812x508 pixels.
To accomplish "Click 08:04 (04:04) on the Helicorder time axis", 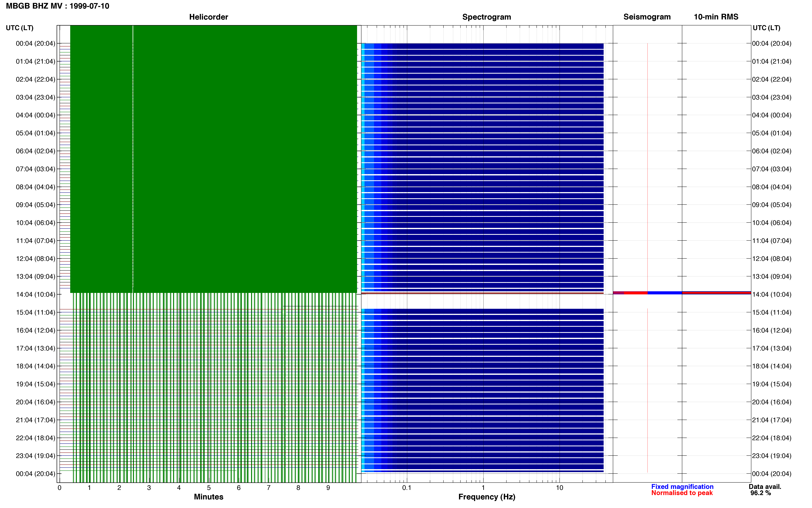I will coord(36,187).
